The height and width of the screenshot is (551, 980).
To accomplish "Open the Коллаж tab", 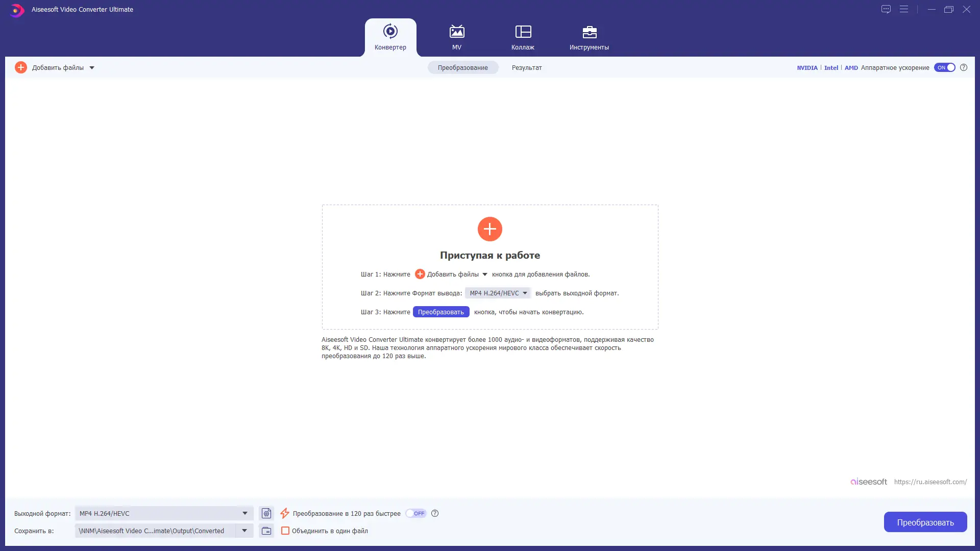I will tap(523, 37).
